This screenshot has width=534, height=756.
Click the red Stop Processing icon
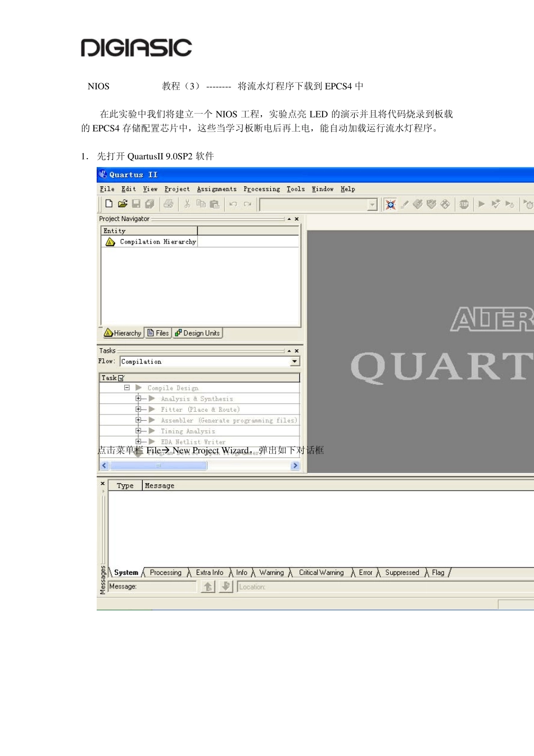[464, 204]
